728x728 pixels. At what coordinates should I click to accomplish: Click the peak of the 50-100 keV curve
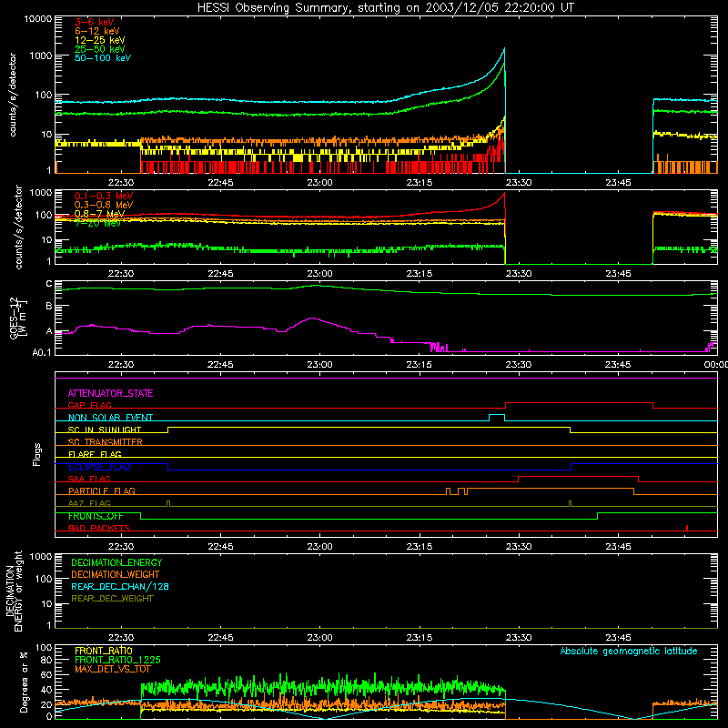pyautogui.click(x=504, y=49)
